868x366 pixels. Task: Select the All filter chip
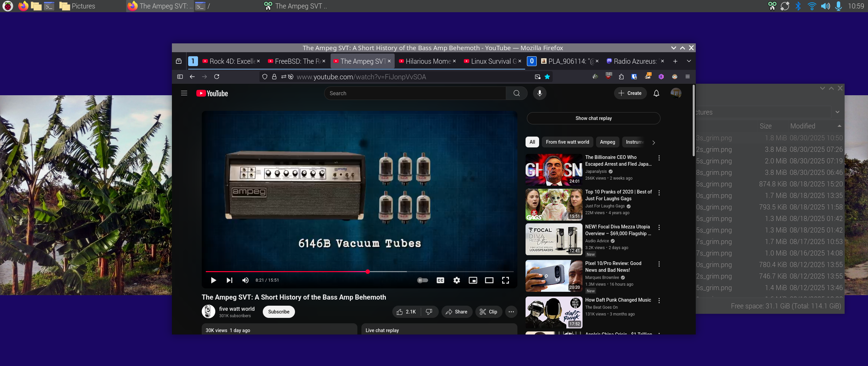(532, 142)
